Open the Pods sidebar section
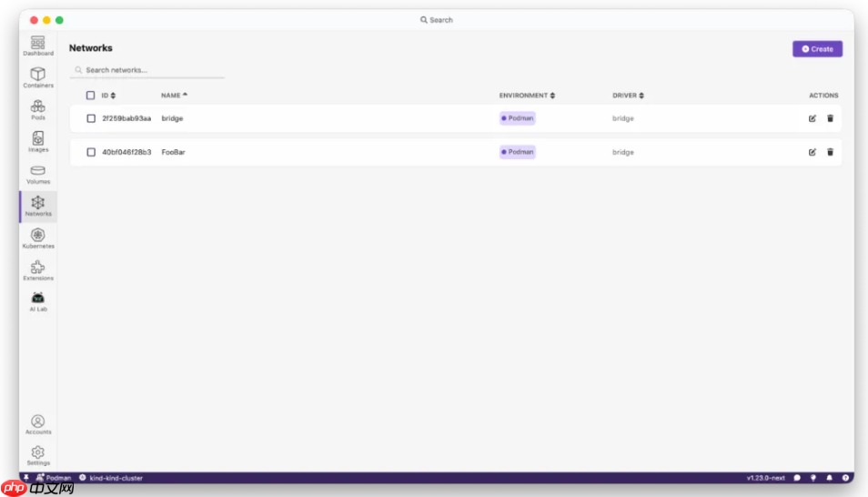Screen dimensions: 868x497 click(38, 110)
